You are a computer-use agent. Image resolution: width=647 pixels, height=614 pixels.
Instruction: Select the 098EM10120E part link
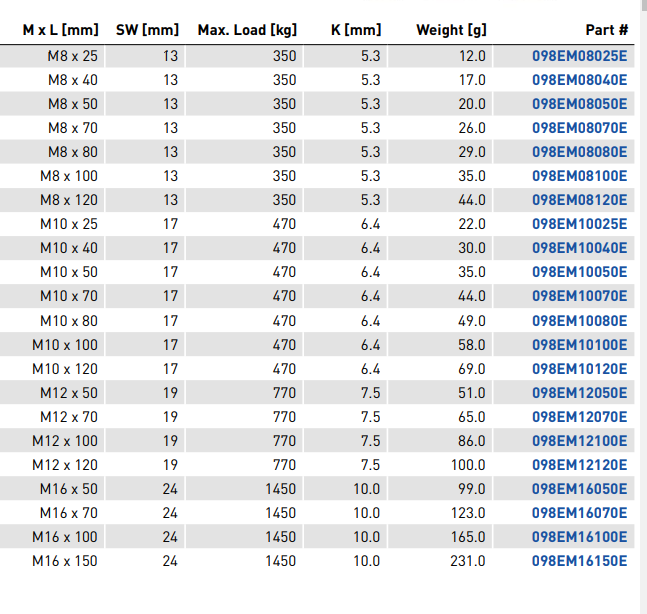(x=579, y=369)
